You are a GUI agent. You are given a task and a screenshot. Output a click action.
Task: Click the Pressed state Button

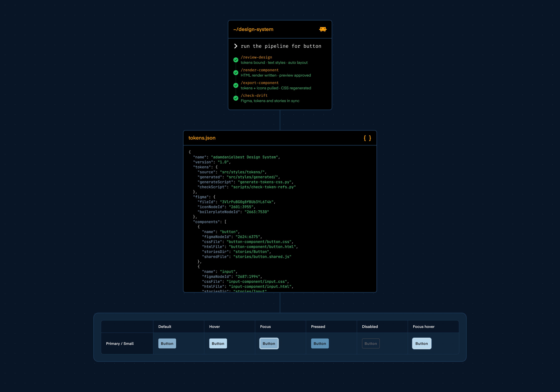coord(320,343)
